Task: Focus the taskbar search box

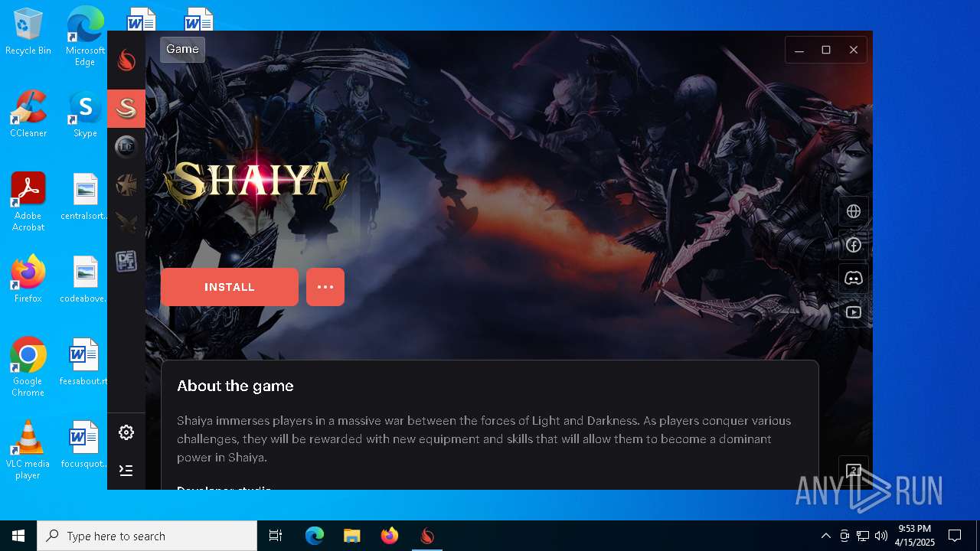Action: coord(147,536)
